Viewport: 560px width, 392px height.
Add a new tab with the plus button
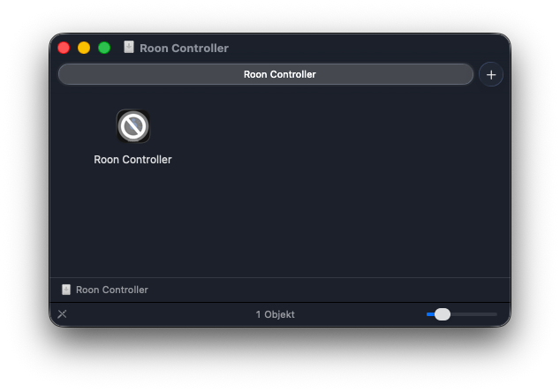click(491, 74)
